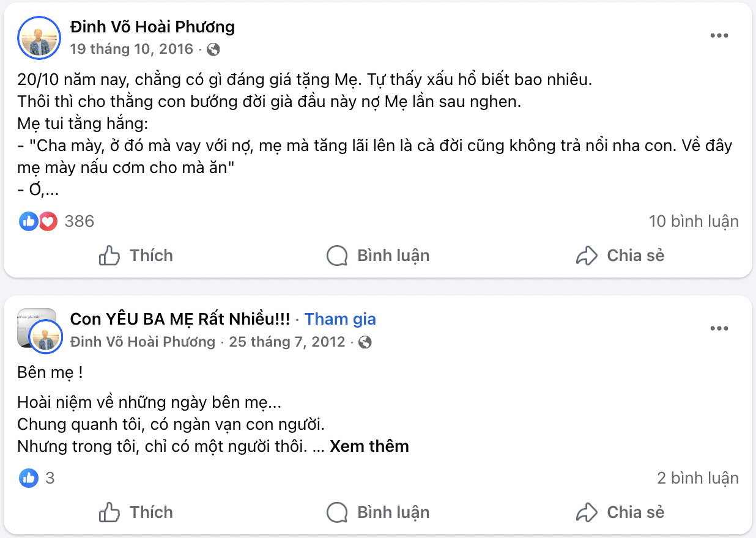Open the three-dot options menu on the first post
This screenshot has height=538, width=756.
(719, 35)
